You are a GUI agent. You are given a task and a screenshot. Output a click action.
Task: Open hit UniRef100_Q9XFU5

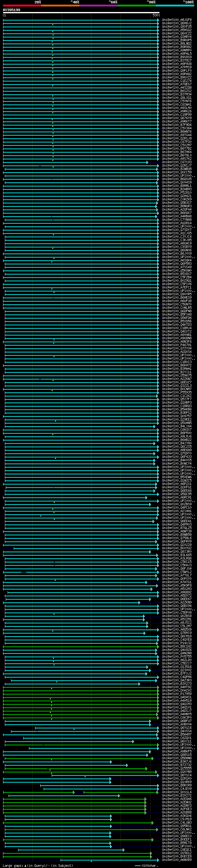tap(177, 26)
